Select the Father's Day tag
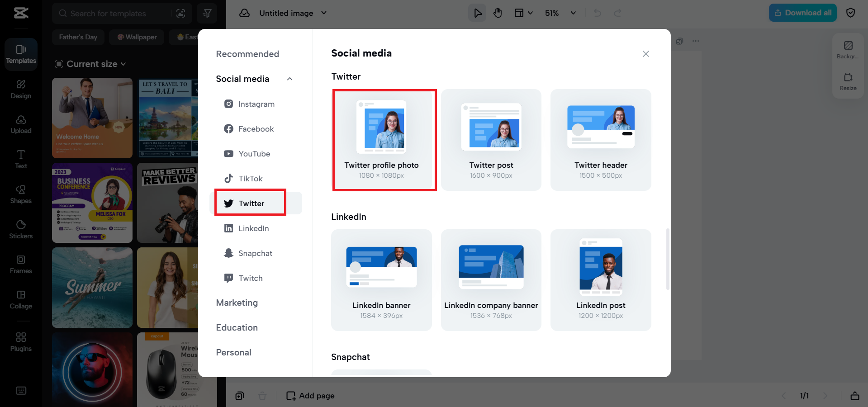 [x=78, y=37]
